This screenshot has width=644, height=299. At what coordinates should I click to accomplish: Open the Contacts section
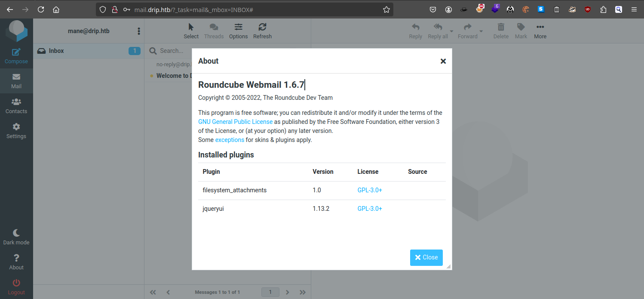coord(16,106)
